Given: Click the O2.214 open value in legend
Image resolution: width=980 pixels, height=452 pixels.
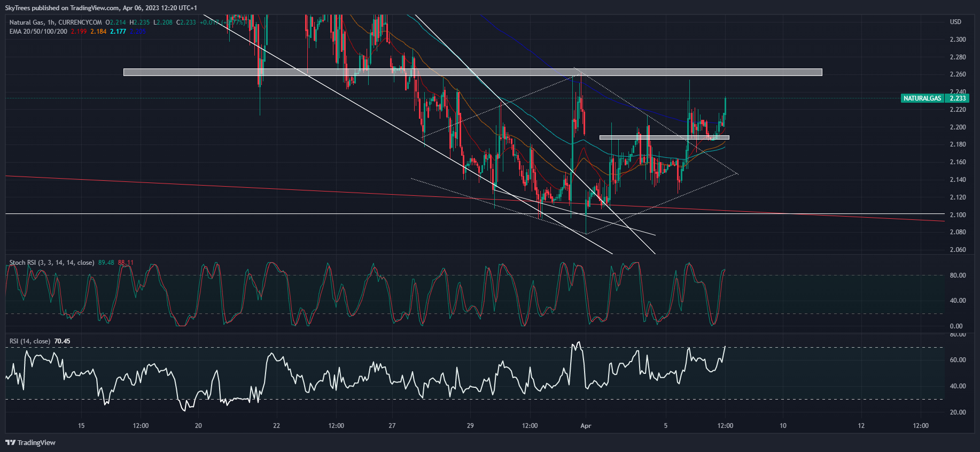Looking at the screenshot, I should point(116,22).
